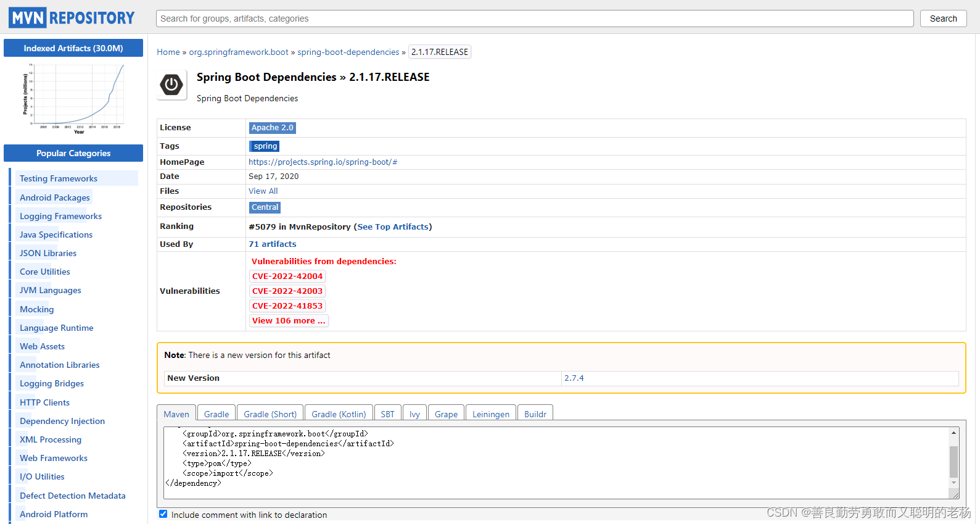Open Mocking category
The width and height of the screenshot is (980, 524).
(x=37, y=309)
